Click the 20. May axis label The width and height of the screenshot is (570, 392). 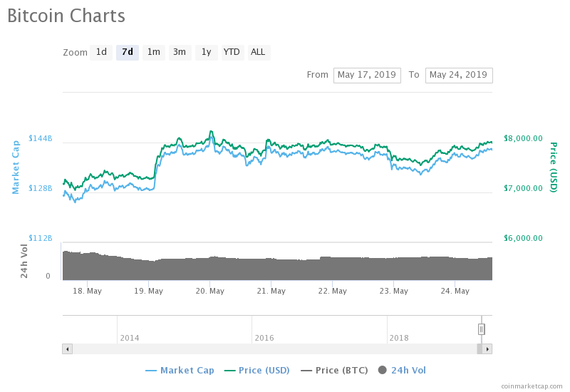[209, 291]
